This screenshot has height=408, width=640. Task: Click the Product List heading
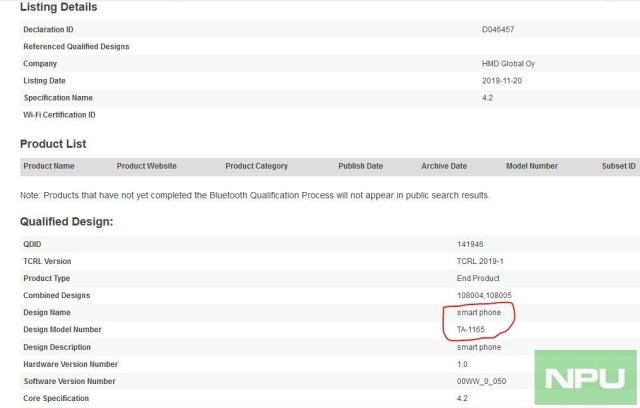tap(53, 144)
